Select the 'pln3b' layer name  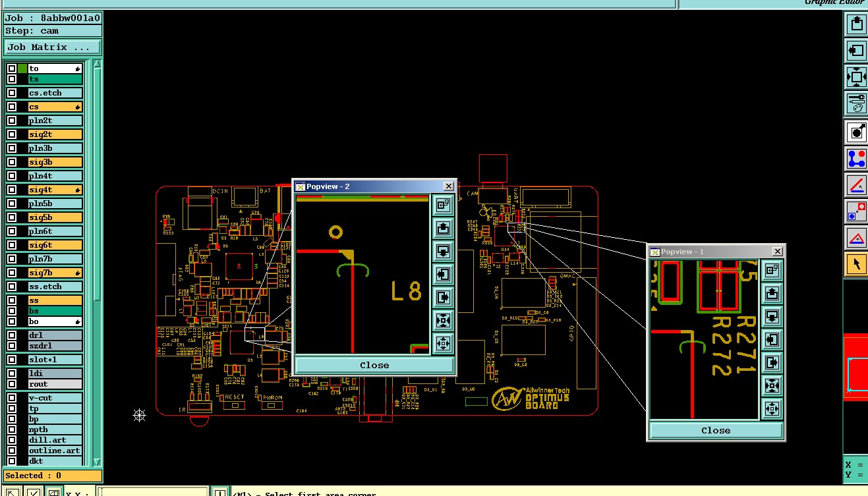tap(55, 148)
